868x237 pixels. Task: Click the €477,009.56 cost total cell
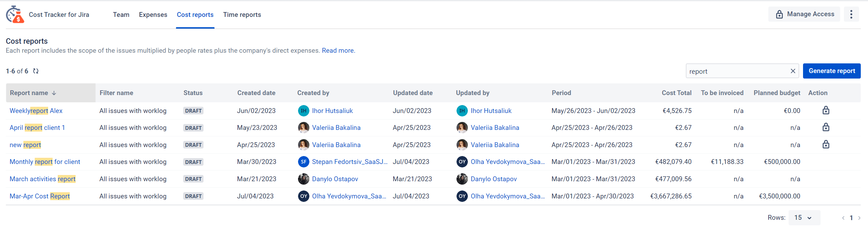tap(673, 179)
